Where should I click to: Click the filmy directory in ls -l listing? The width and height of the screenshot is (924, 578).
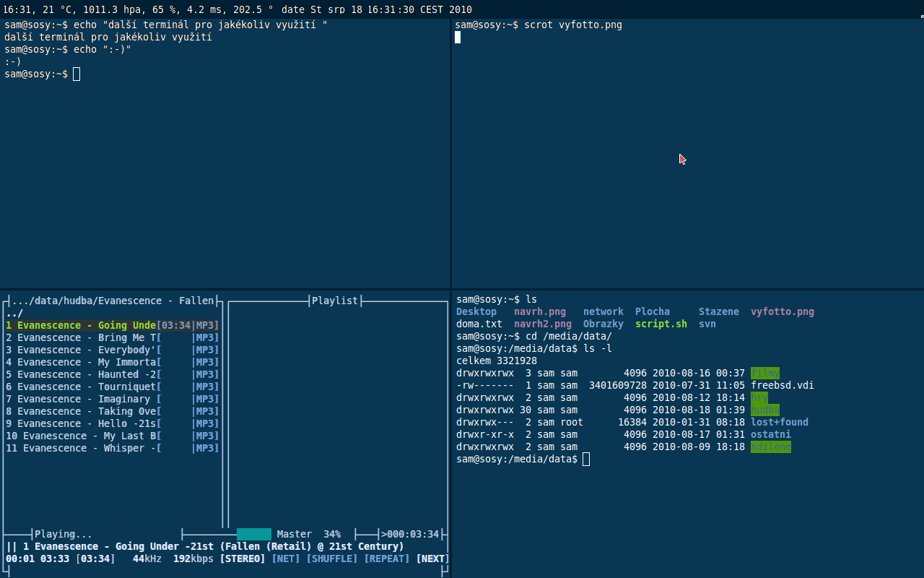pos(765,373)
